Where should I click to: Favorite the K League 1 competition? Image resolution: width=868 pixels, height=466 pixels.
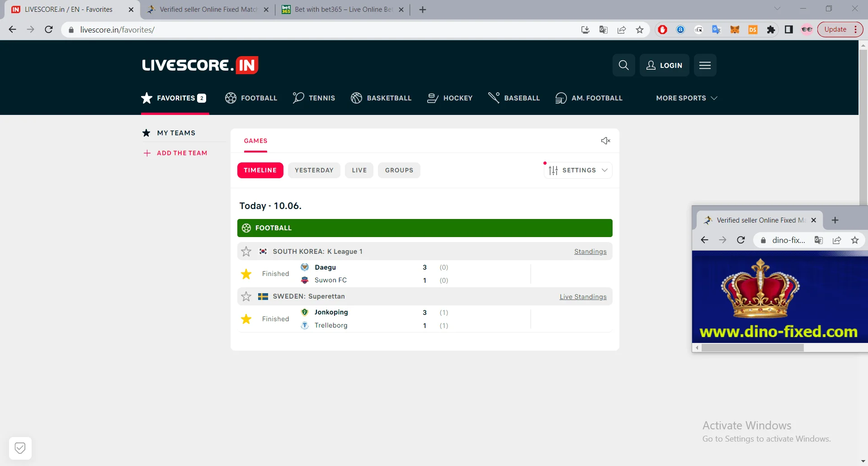(x=246, y=251)
